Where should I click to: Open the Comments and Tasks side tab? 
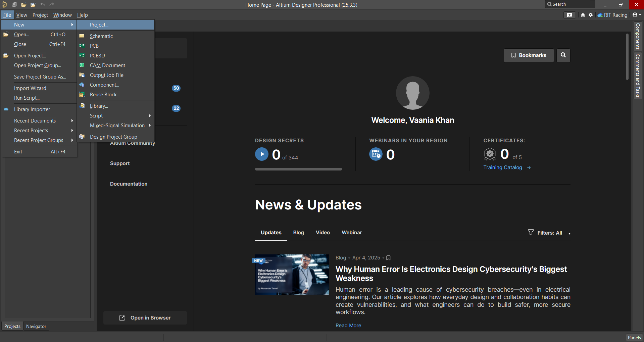click(638, 76)
